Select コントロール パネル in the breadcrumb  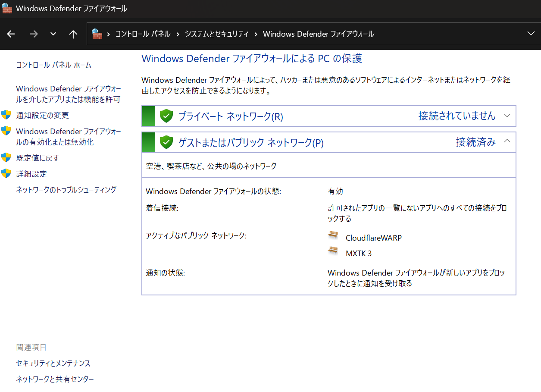pos(143,34)
